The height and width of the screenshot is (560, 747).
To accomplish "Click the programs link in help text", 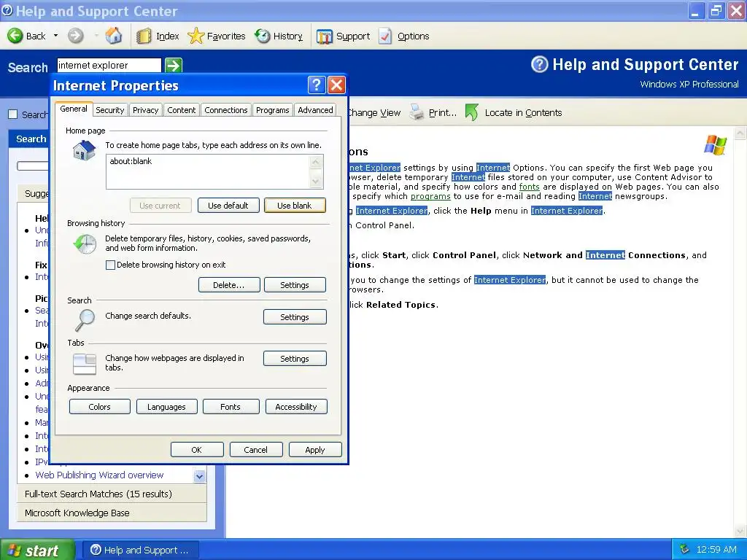I will (430, 196).
